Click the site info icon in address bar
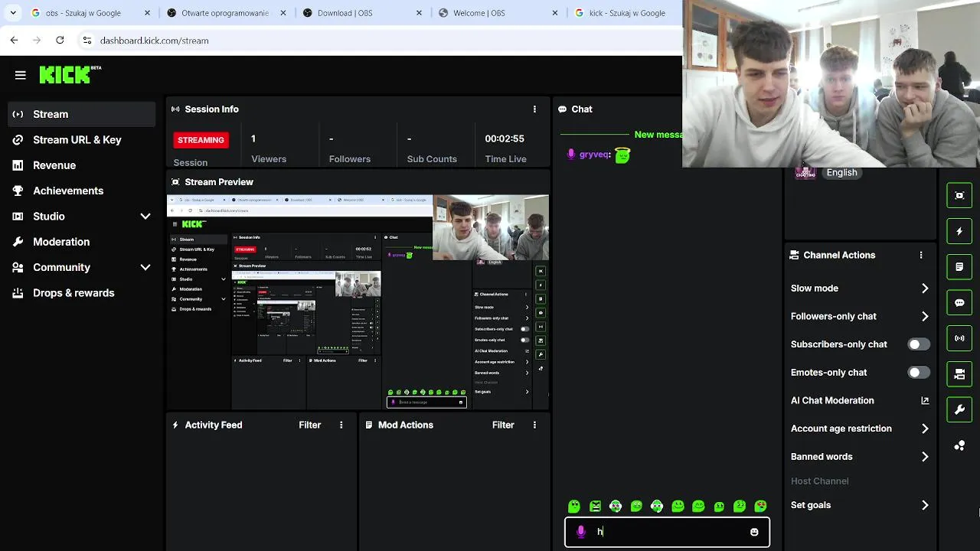Image resolution: width=980 pixels, height=551 pixels. pos(87,40)
